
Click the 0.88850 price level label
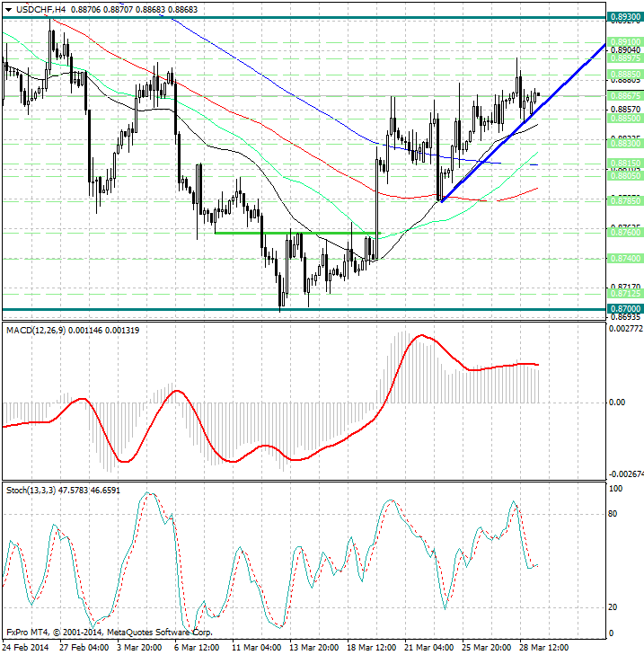tap(625, 74)
